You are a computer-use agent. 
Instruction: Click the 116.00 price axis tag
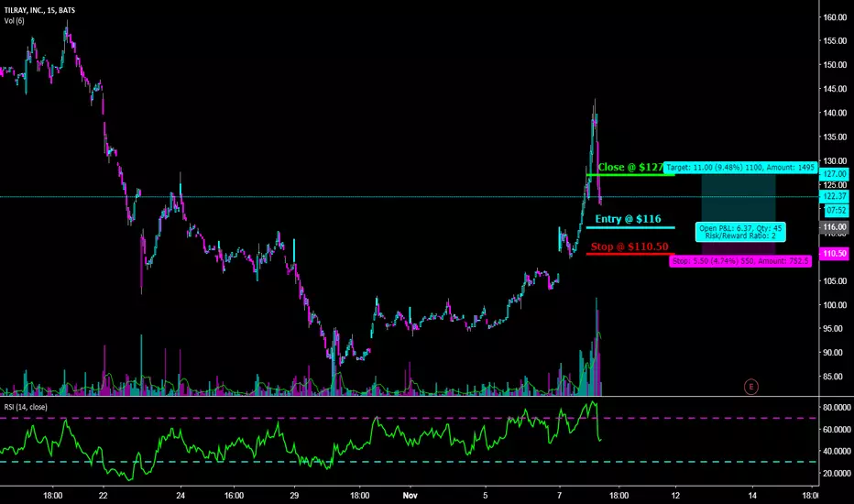click(835, 226)
